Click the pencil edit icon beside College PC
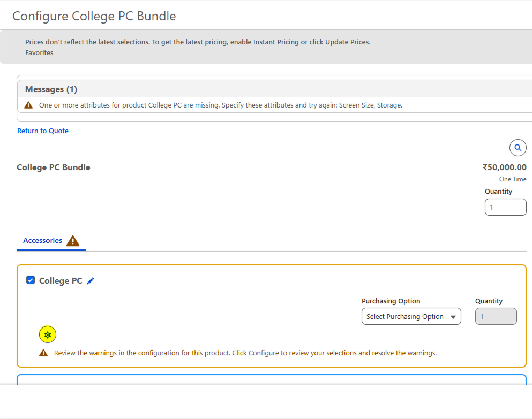Screen dimensions: 532x419 tap(91, 281)
